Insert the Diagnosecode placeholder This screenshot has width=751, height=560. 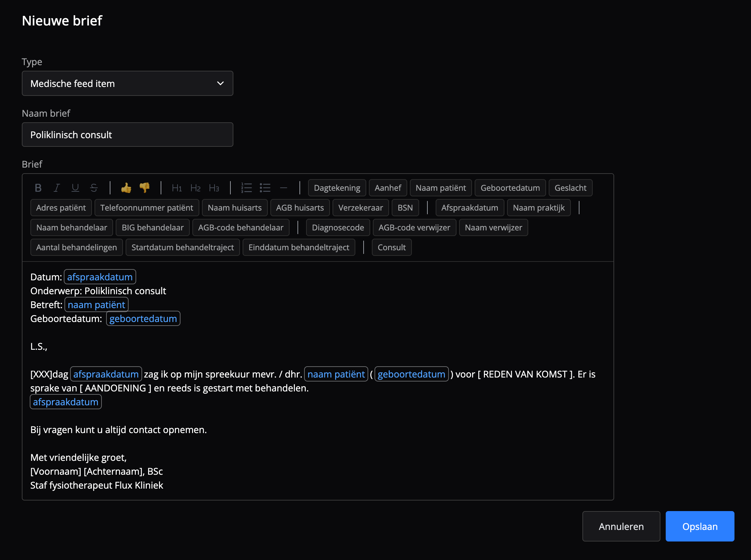[338, 227]
